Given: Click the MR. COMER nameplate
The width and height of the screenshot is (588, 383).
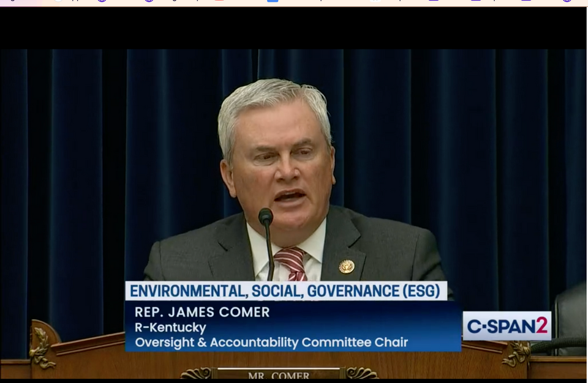Looking at the screenshot, I should (x=279, y=374).
